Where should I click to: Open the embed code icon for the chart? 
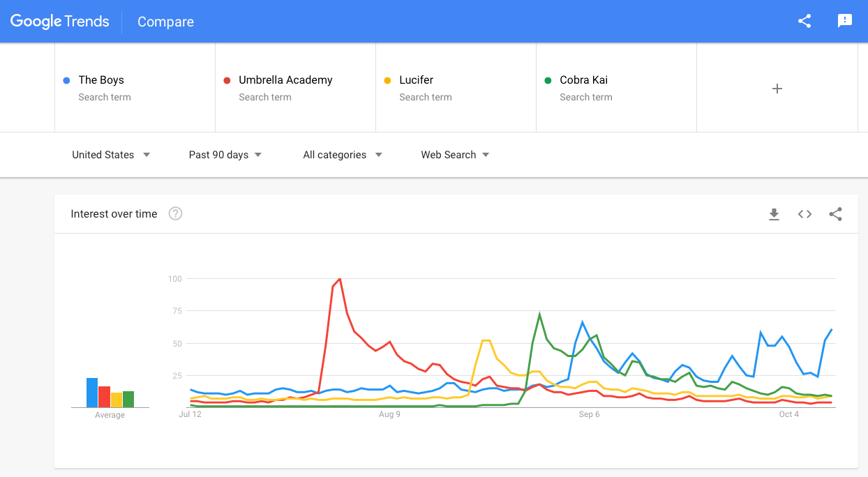click(805, 214)
